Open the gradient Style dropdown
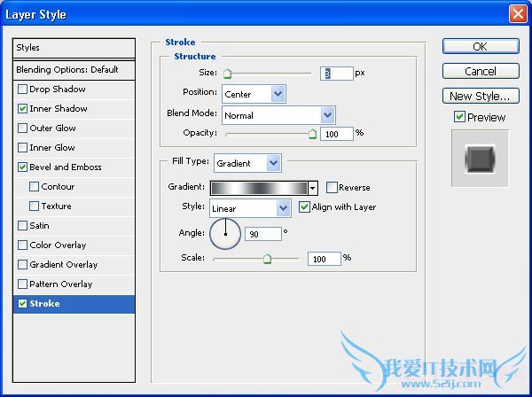The height and width of the screenshot is (397, 532). (x=283, y=207)
